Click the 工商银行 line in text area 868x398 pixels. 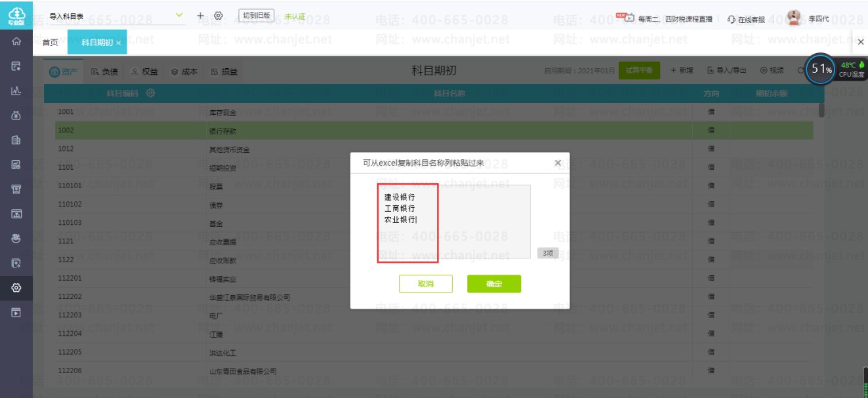pyautogui.click(x=400, y=208)
